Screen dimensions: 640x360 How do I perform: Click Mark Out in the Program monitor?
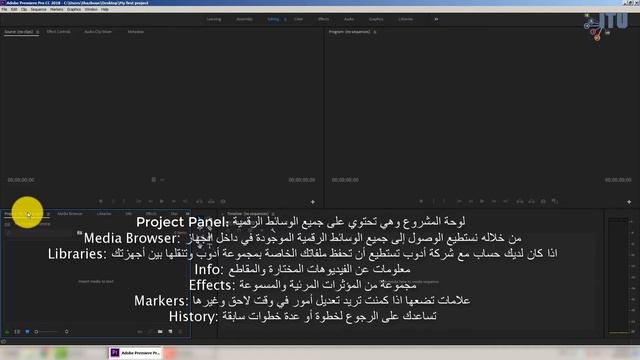coord(444,201)
